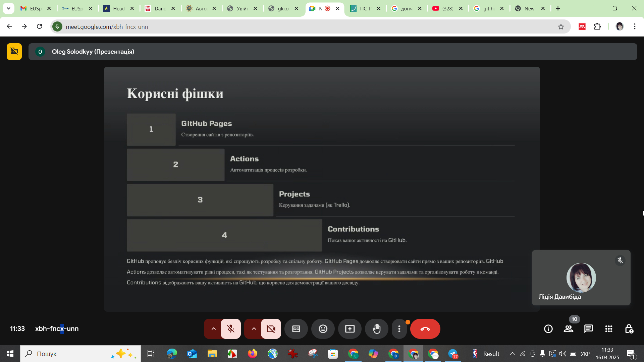Open a new browser tab
644x362 pixels.
pos(558,8)
